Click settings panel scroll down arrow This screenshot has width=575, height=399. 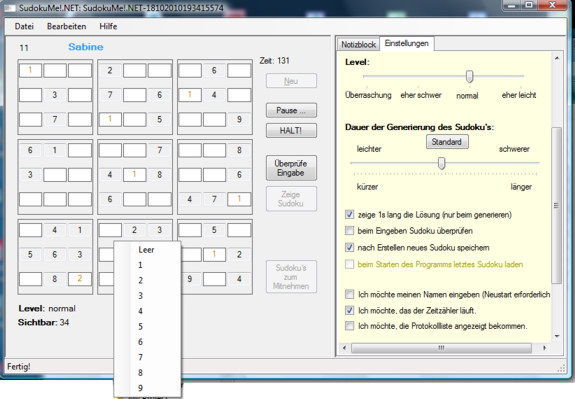click(557, 336)
